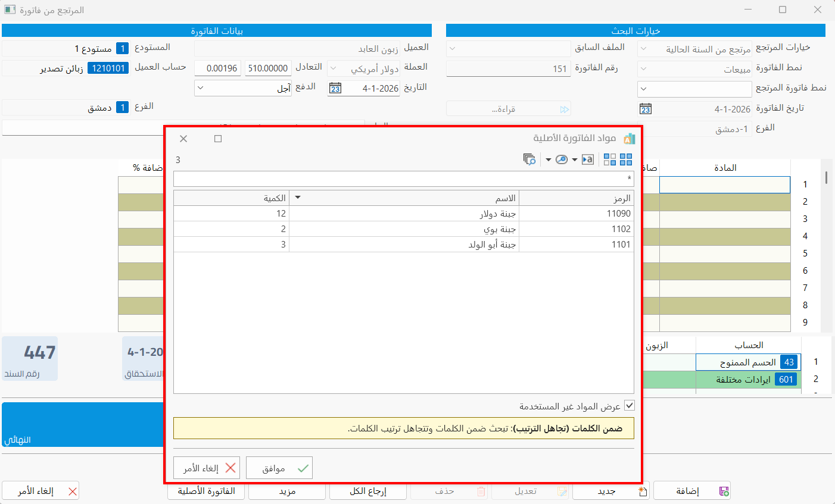Open the الدفع payment method dropdown showing آجل
Image resolution: width=835 pixels, height=504 pixels.
[x=200, y=88]
